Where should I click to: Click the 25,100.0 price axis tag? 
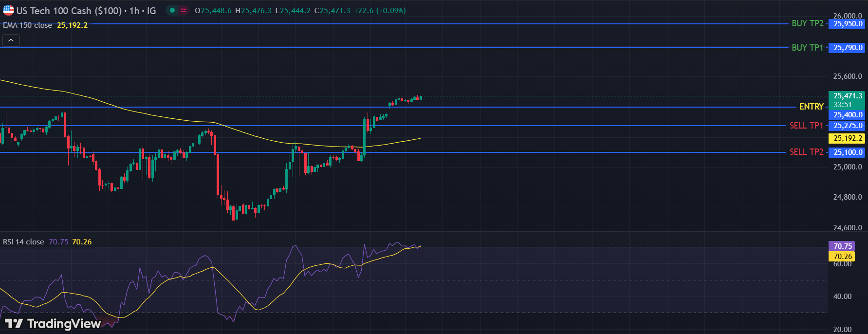coord(848,152)
